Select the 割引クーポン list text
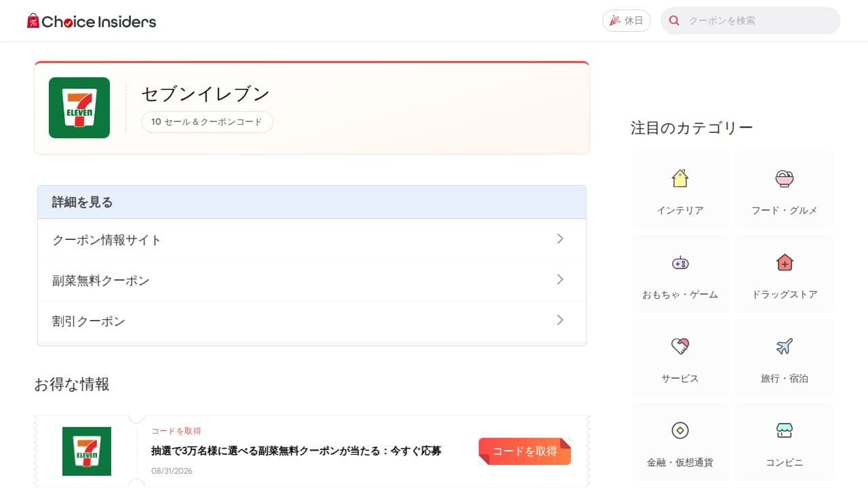 pos(89,321)
